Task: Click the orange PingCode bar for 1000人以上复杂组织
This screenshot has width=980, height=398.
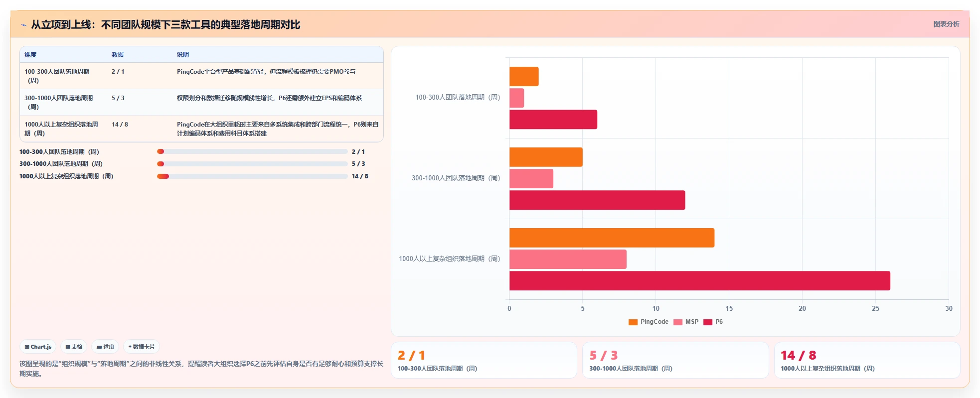Action: pos(612,238)
